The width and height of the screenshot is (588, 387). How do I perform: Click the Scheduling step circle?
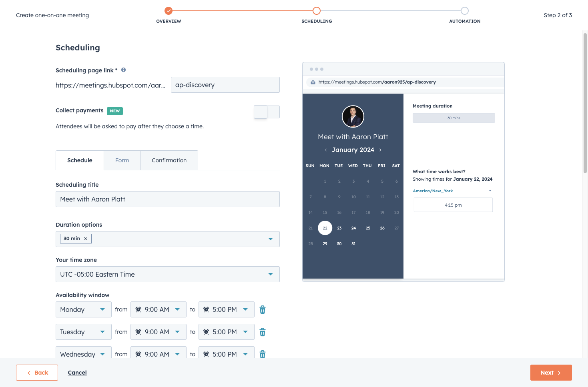pyautogui.click(x=317, y=11)
